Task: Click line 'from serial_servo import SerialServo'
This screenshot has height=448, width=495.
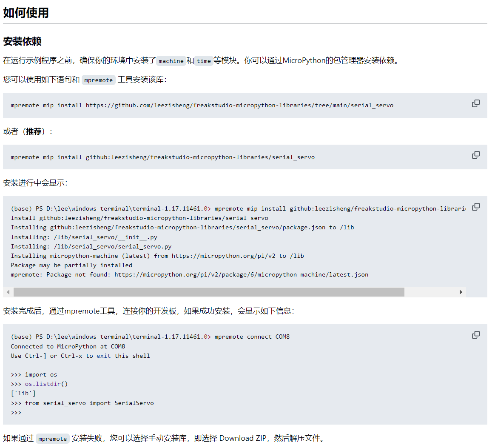Action: [82, 403]
